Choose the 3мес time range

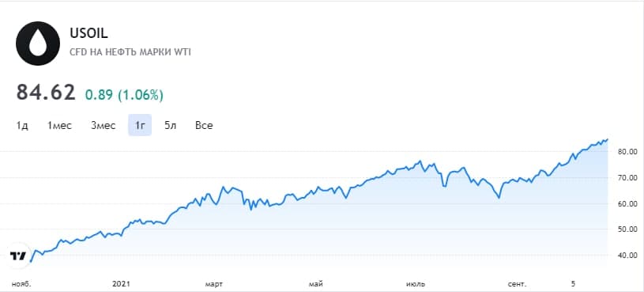103,126
